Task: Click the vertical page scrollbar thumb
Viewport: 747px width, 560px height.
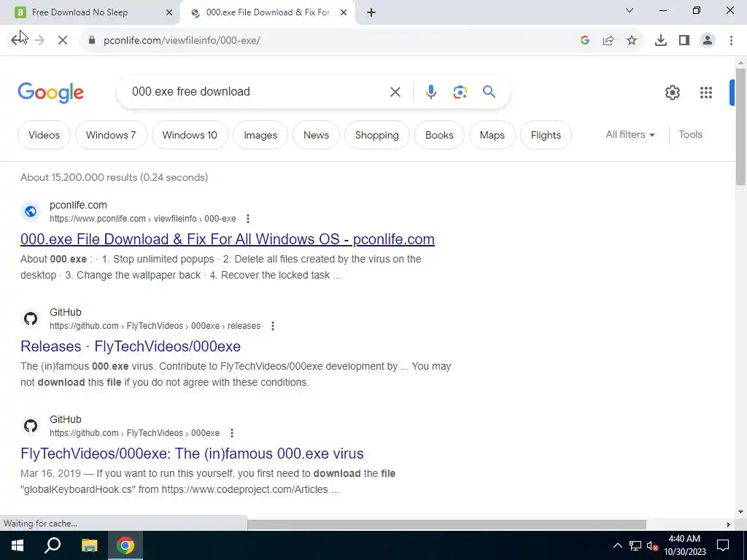Action: (x=740, y=126)
